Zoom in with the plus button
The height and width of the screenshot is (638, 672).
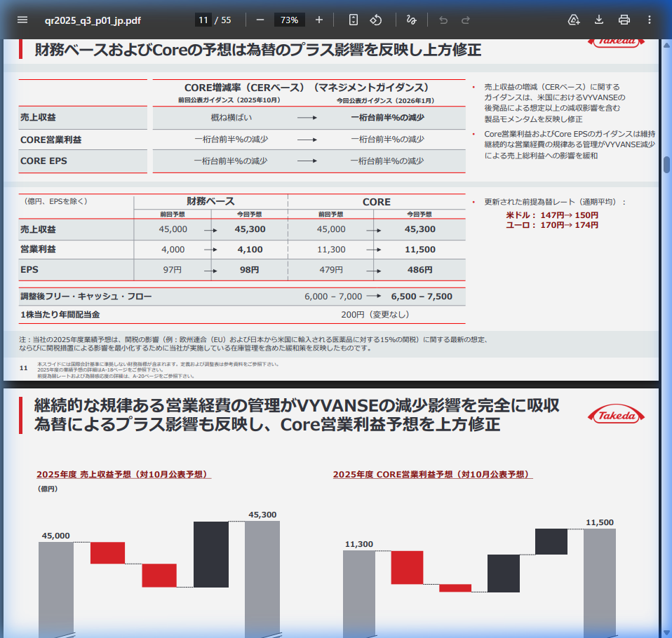point(319,20)
